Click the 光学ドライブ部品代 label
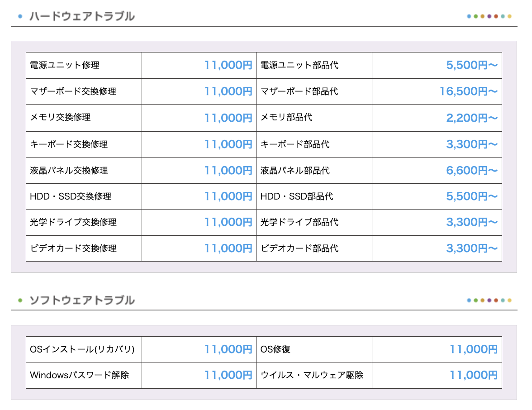Image resolution: width=532 pixels, height=410 pixels. tap(299, 222)
